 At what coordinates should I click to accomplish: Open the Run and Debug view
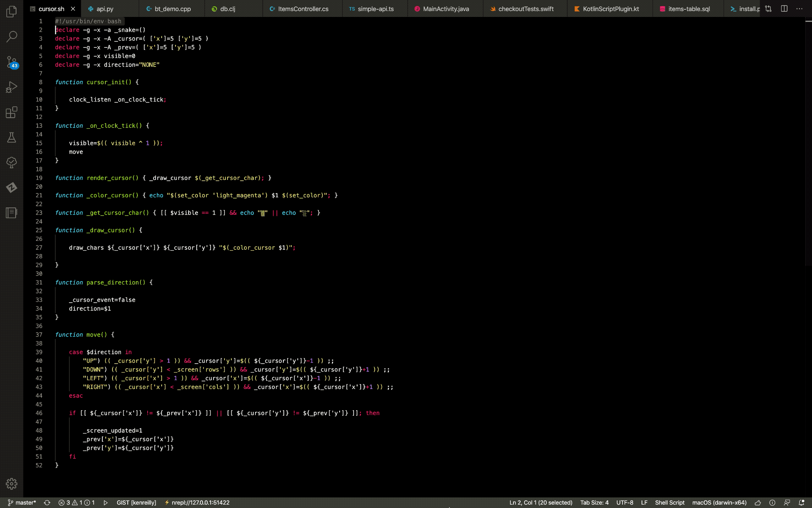point(11,87)
